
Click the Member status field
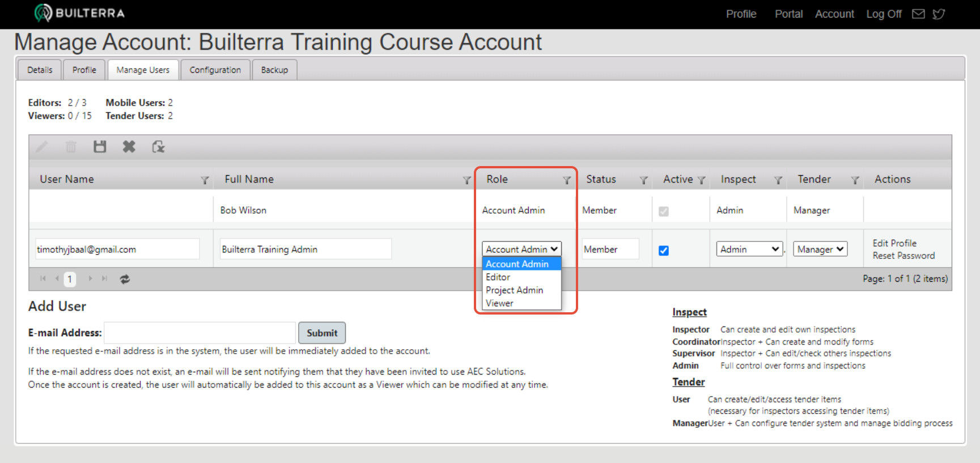coord(610,249)
